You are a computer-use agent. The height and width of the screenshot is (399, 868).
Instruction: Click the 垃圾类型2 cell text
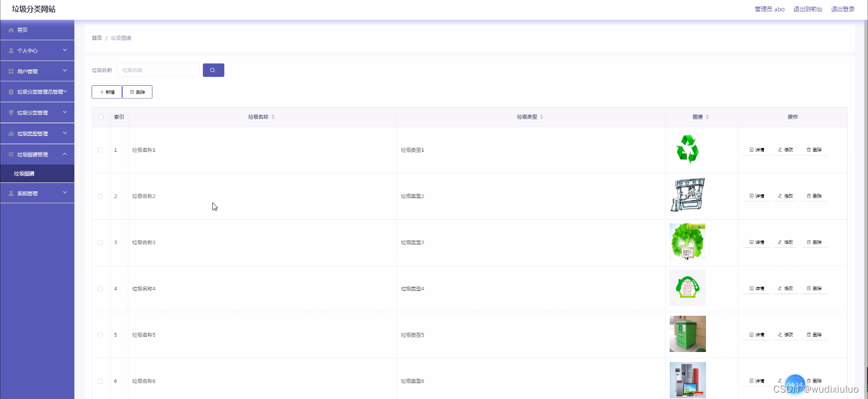point(412,196)
